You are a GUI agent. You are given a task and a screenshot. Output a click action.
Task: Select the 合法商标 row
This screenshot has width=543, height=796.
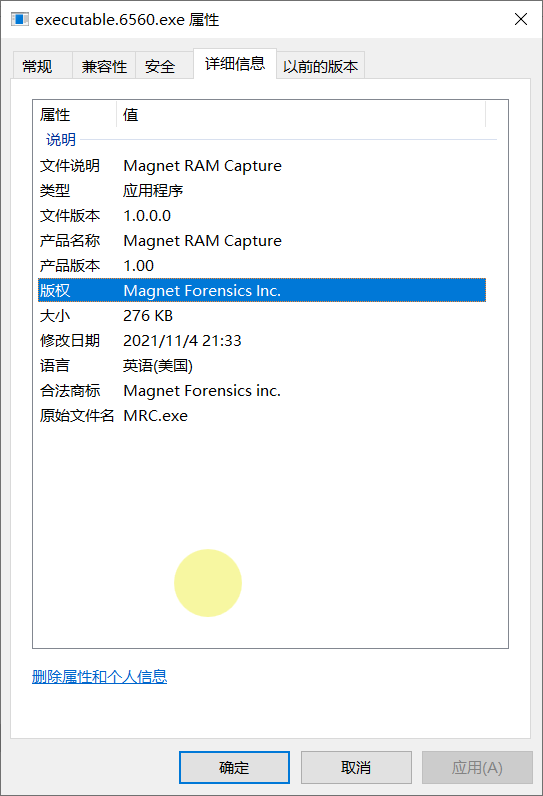click(262, 390)
